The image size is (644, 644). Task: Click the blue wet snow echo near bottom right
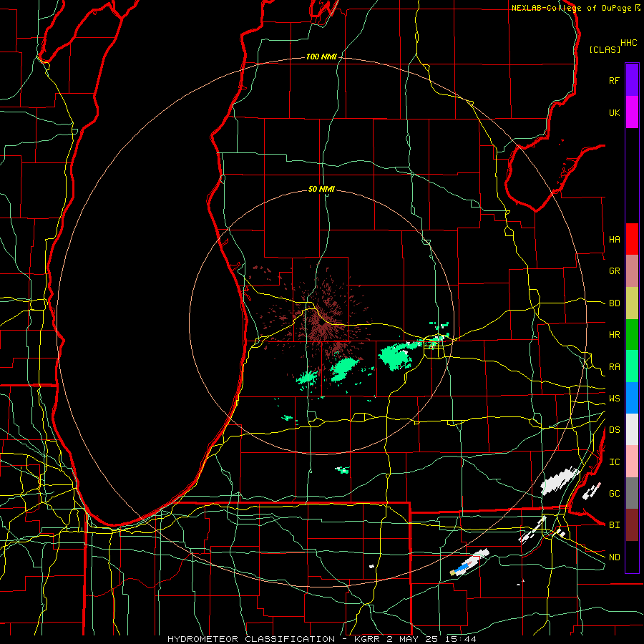coord(463,567)
